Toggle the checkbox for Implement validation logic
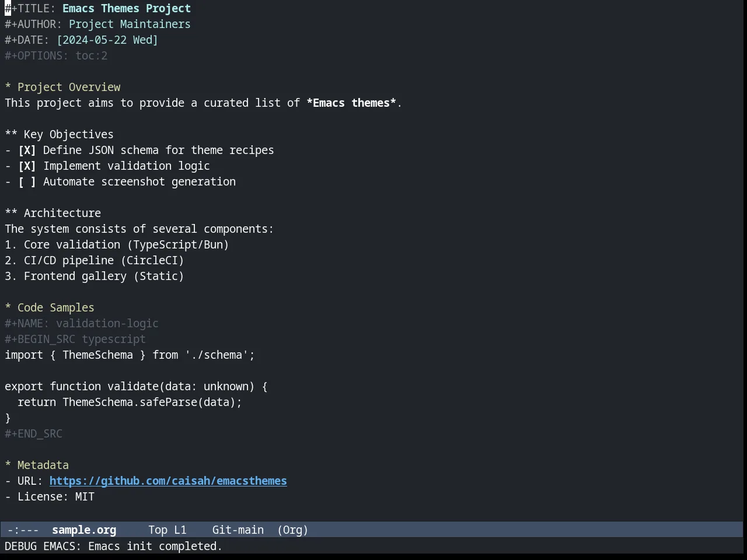The image size is (747, 560). pyautogui.click(x=27, y=166)
